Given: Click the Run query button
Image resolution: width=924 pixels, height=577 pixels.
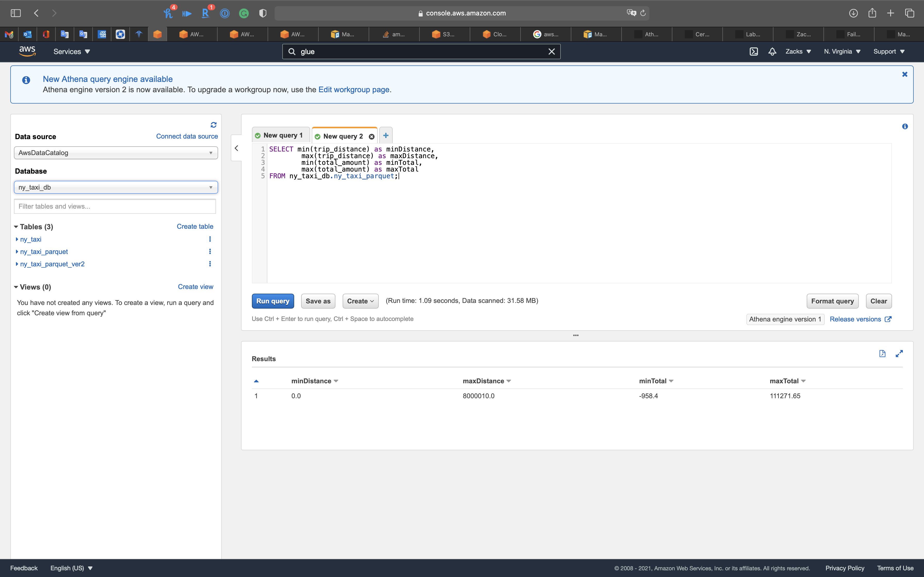Looking at the screenshot, I should [x=273, y=301].
